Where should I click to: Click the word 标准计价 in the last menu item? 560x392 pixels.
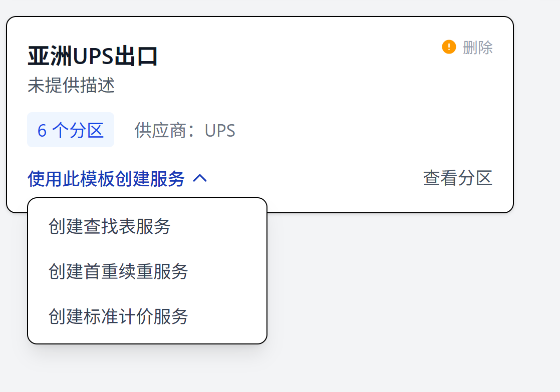[x=118, y=316]
